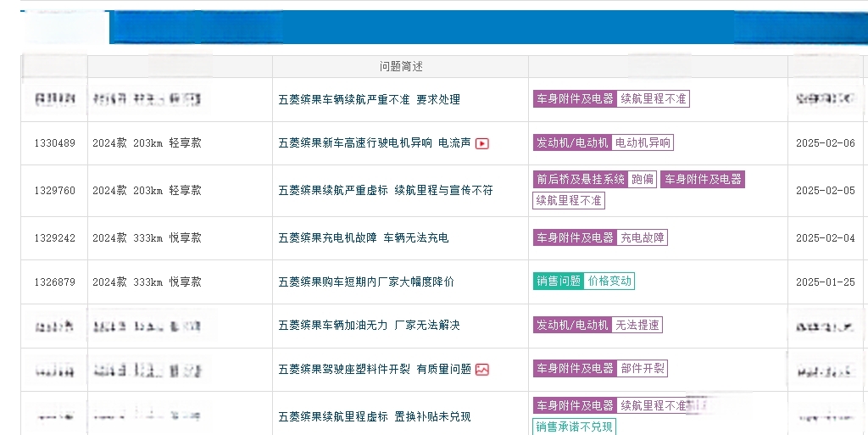
Task: Click complaint number 1329760
Action: click(x=55, y=191)
